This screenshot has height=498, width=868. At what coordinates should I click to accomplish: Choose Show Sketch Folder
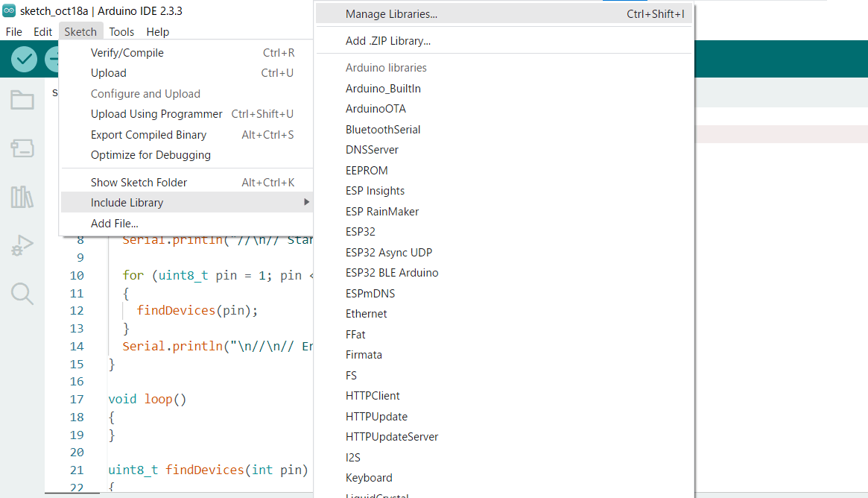coord(187,182)
